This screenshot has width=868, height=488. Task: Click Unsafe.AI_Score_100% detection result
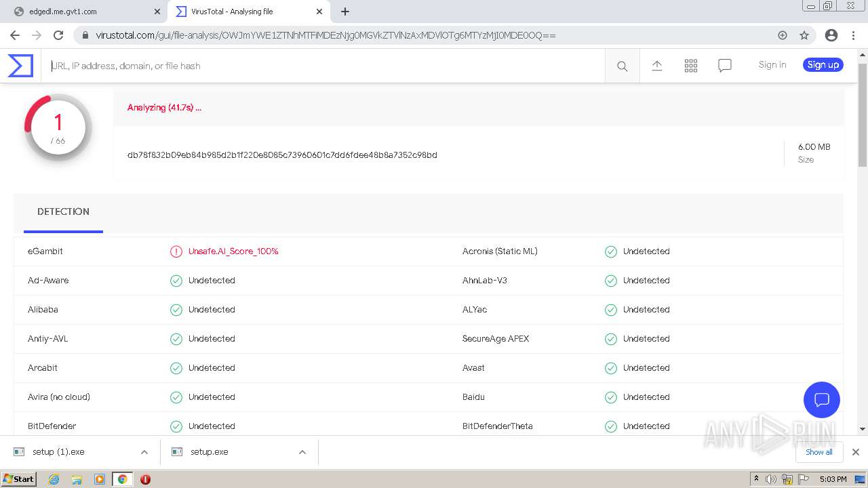click(x=233, y=251)
